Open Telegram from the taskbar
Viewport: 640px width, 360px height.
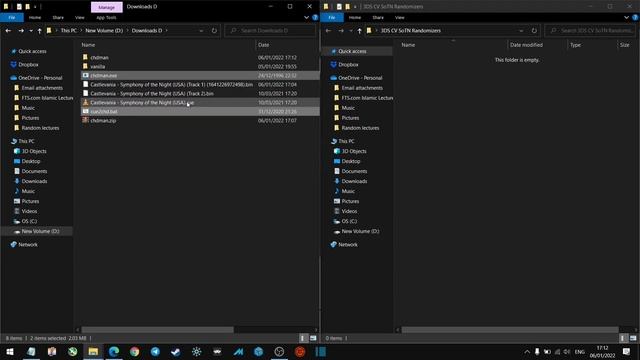tap(155, 351)
